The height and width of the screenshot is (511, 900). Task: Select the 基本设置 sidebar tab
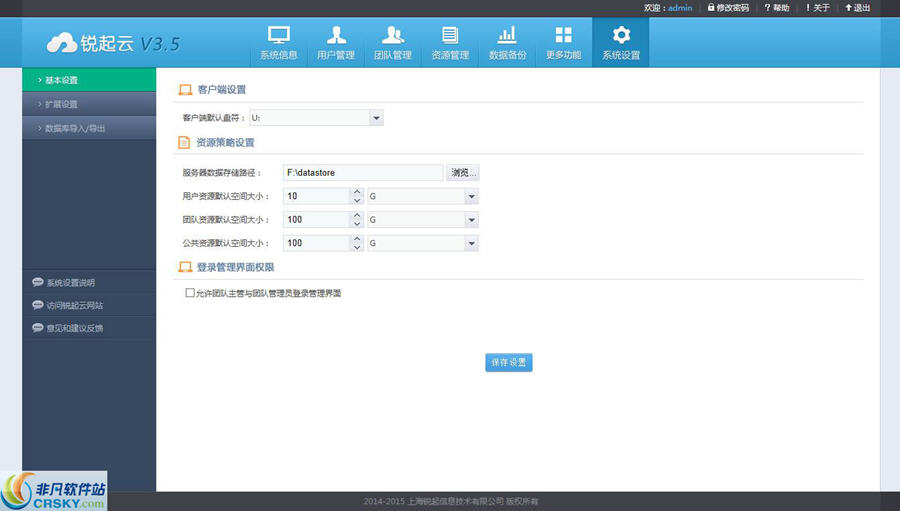(x=89, y=80)
